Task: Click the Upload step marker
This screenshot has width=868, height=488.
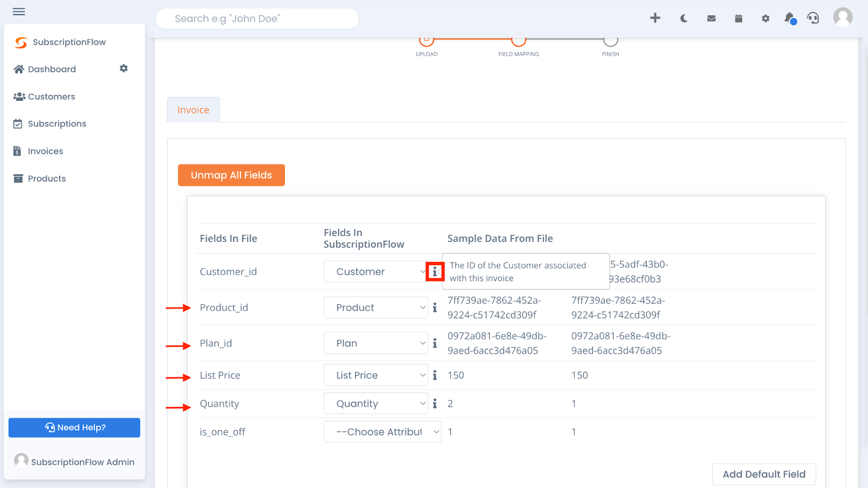Action: pos(426,40)
